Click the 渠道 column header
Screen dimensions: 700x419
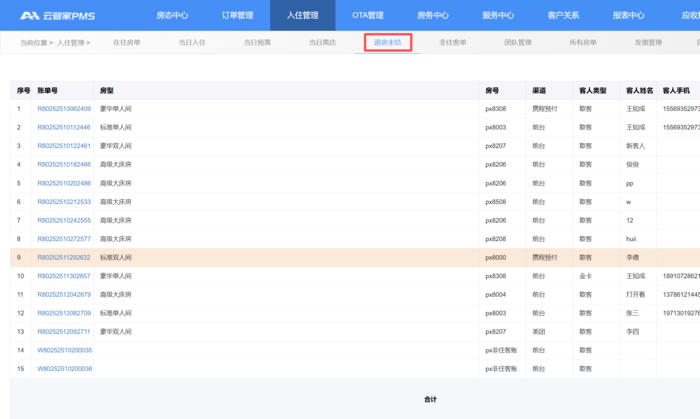(539, 90)
